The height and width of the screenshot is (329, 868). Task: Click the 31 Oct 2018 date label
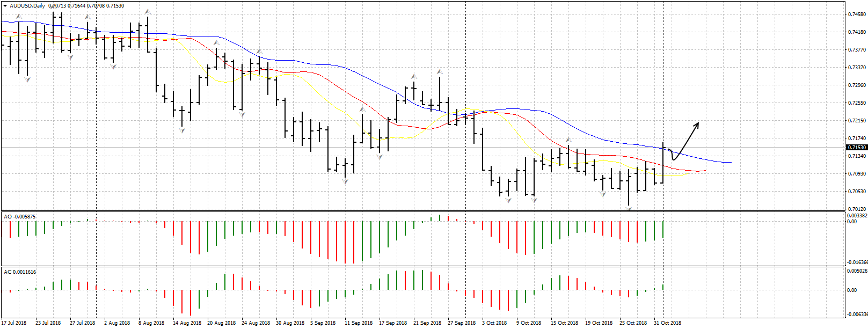click(667, 323)
